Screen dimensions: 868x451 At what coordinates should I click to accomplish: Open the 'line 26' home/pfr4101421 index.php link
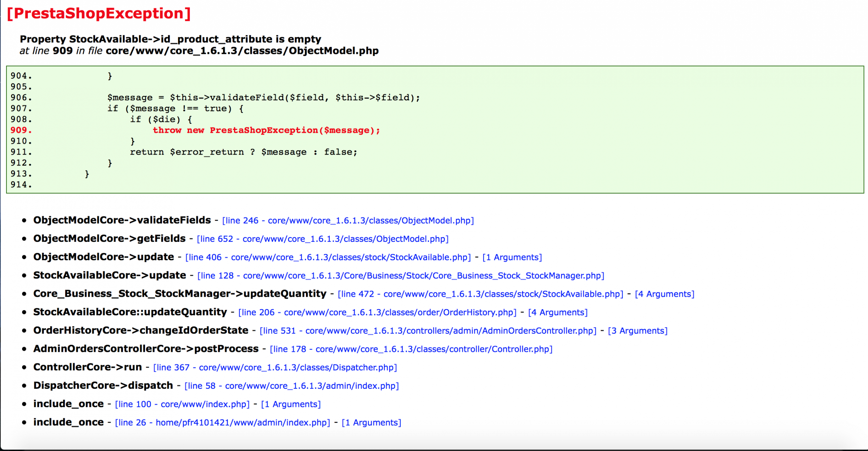coord(222,423)
